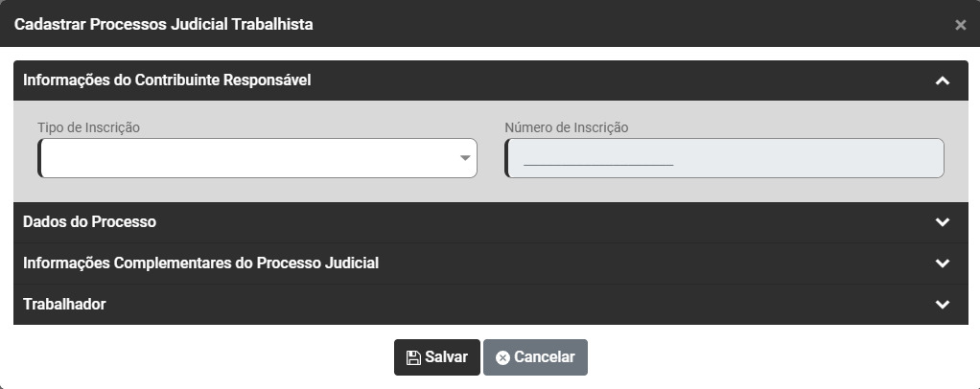The image size is (980, 389).
Task: Close the Cadastrar Processos dialog with X
Action: pos(960,25)
